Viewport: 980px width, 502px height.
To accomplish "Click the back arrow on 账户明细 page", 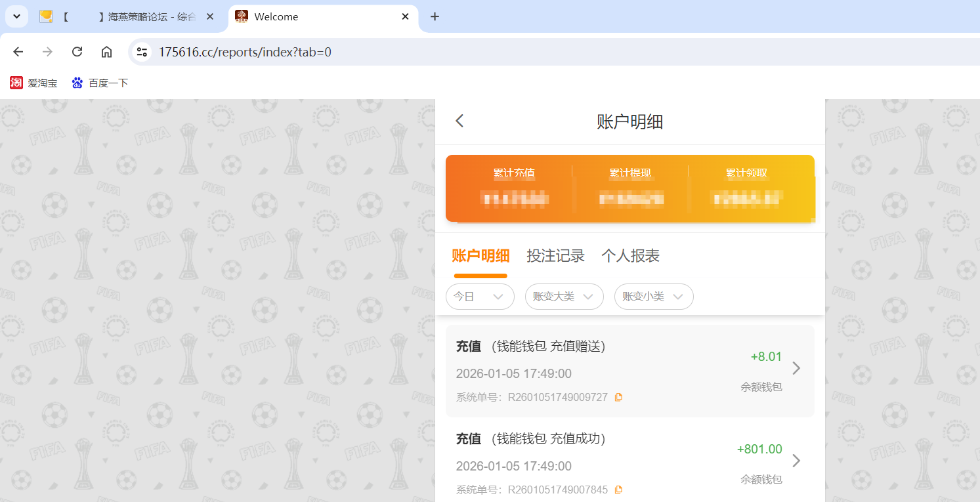I will point(459,121).
